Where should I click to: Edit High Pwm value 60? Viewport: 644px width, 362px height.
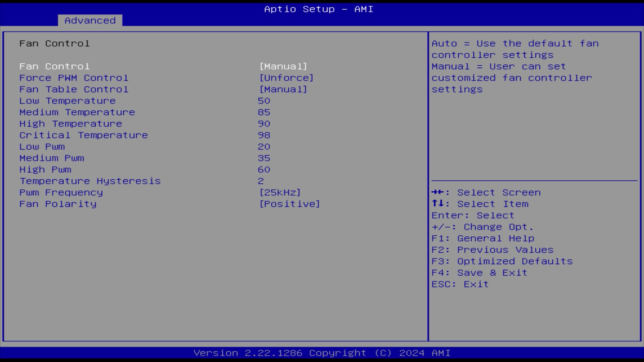264,170
